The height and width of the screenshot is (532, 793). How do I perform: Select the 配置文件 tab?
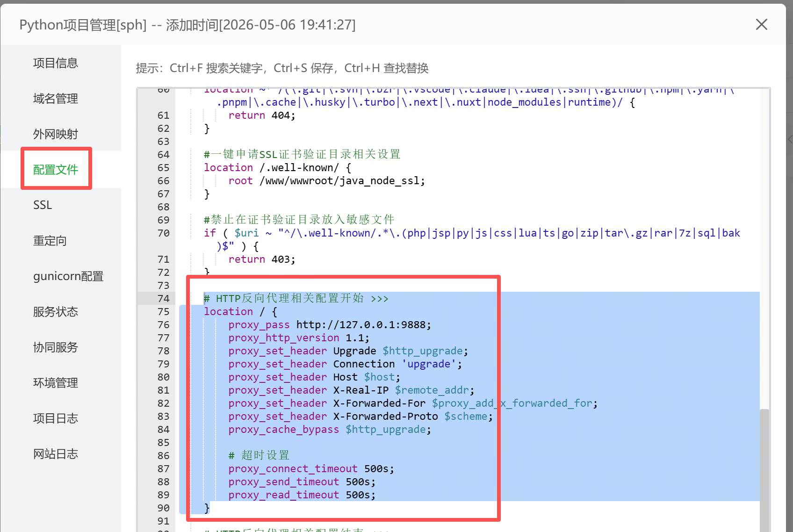55,170
